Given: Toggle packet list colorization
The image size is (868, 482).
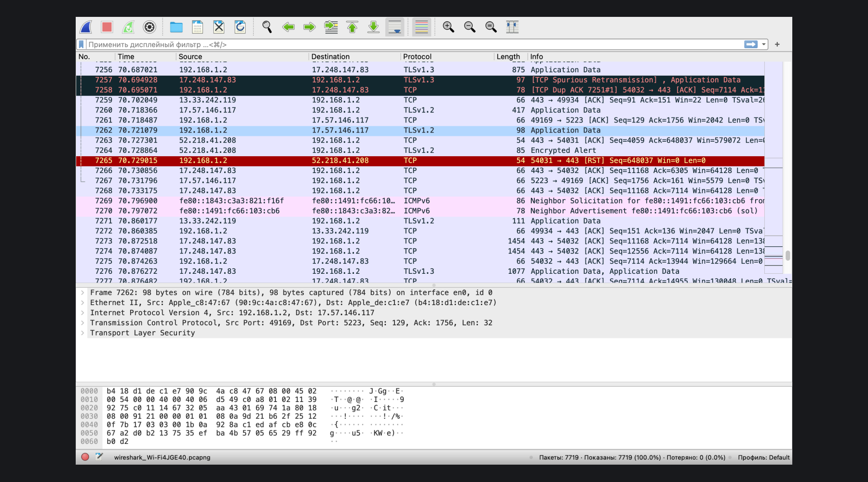Looking at the screenshot, I should pyautogui.click(x=421, y=27).
